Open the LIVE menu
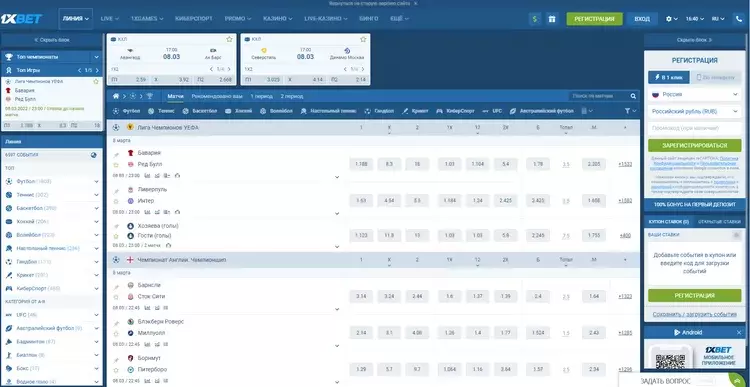Image resolution: width=750 pixels, height=387 pixels. tap(110, 19)
